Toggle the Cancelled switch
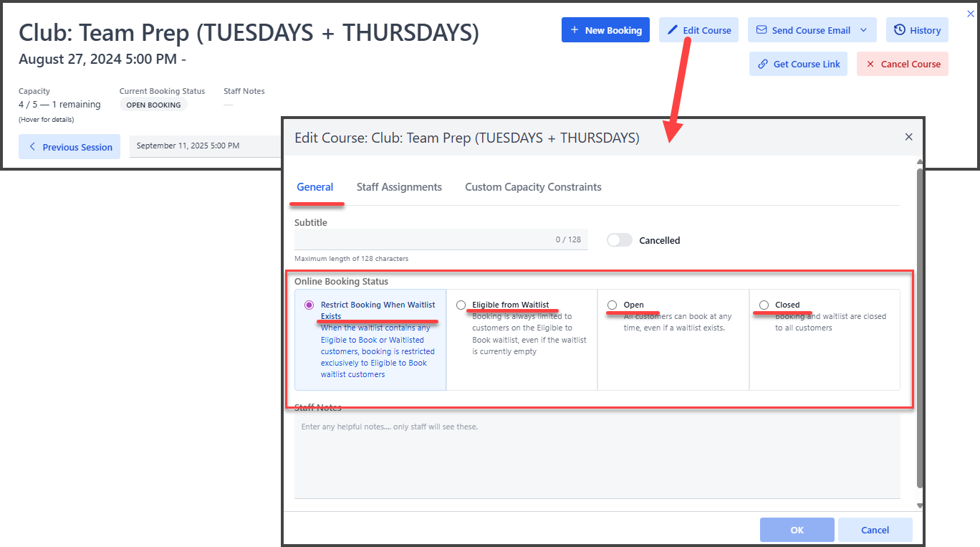Screen dimensions: 980x547 (x=620, y=240)
